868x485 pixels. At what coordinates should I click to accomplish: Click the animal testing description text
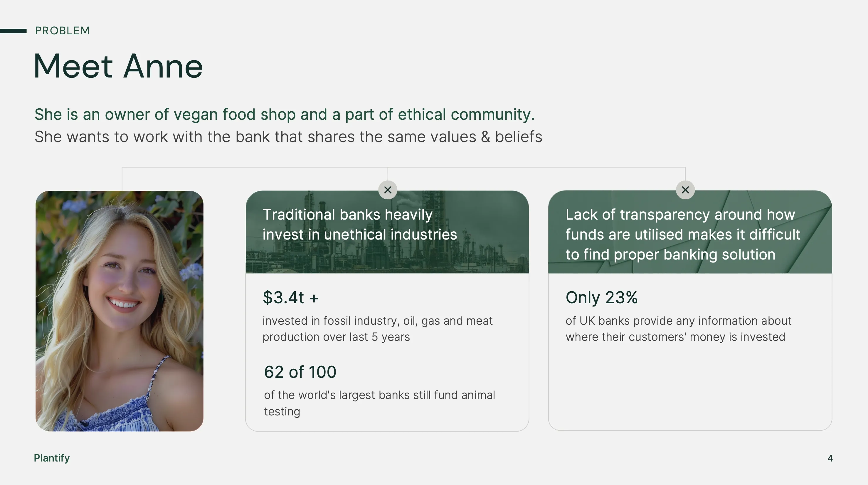(379, 403)
